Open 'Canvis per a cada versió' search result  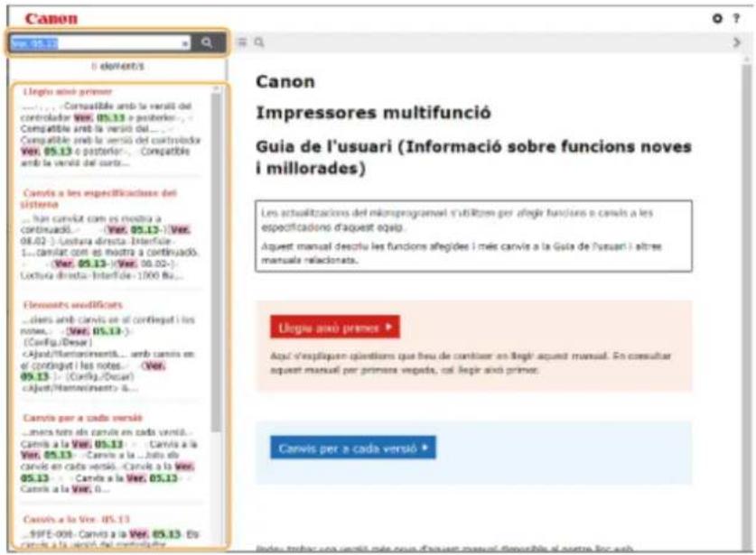pyautogui.click(x=82, y=418)
